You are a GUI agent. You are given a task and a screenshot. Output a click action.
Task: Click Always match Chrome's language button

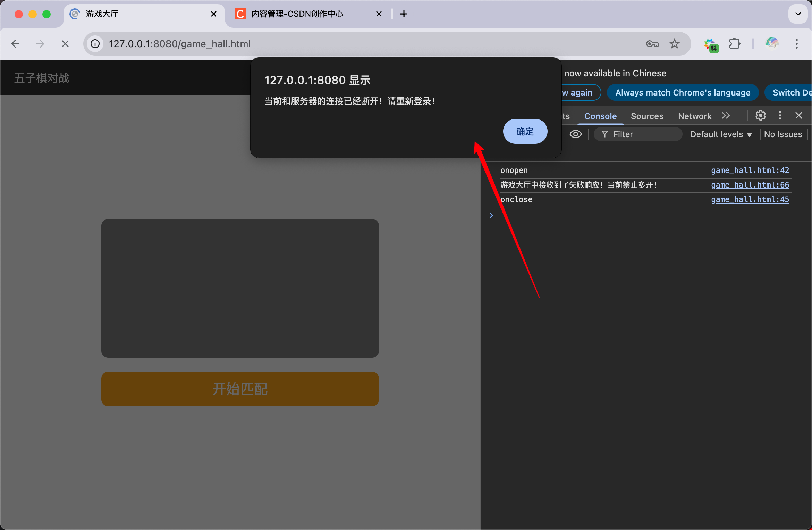click(683, 93)
